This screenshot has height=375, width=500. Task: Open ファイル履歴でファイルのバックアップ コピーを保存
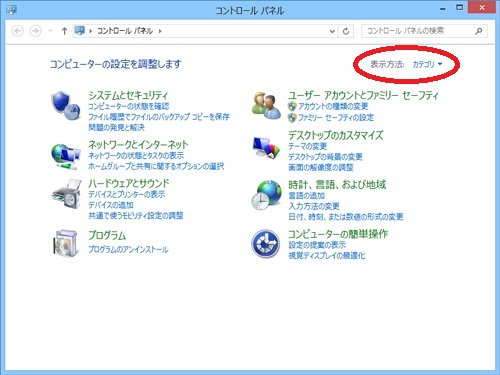pyautogui.click(x=159, y=117)
